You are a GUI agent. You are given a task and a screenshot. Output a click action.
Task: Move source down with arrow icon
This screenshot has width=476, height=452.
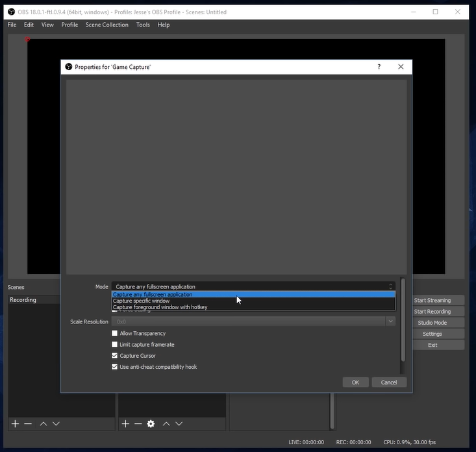[179, 423]
